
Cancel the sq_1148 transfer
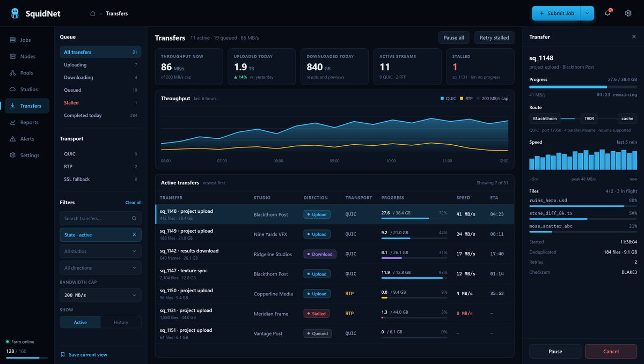pyautogui.click(x=611, y=352)
